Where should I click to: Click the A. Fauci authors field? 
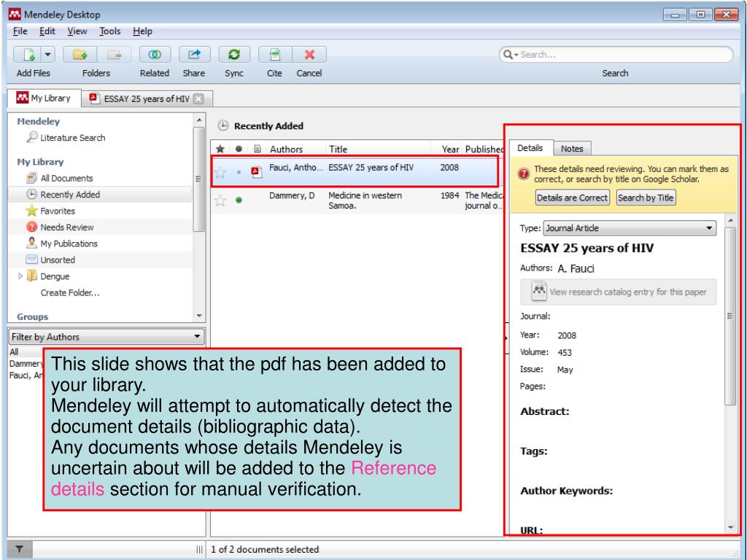tap(576, 268)
